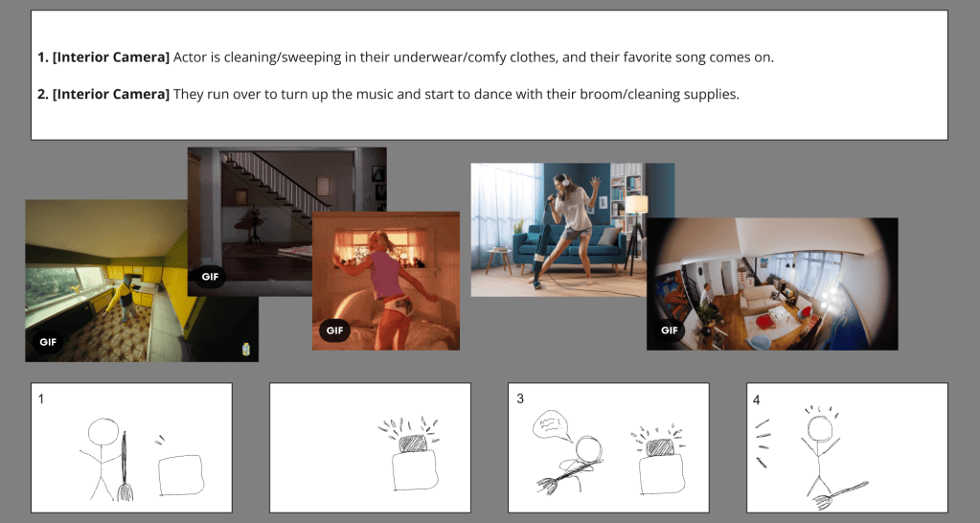Click the speech bubble sketch in frame 3
The width and height of the screenshot is (980, 523).
[553, 422]
